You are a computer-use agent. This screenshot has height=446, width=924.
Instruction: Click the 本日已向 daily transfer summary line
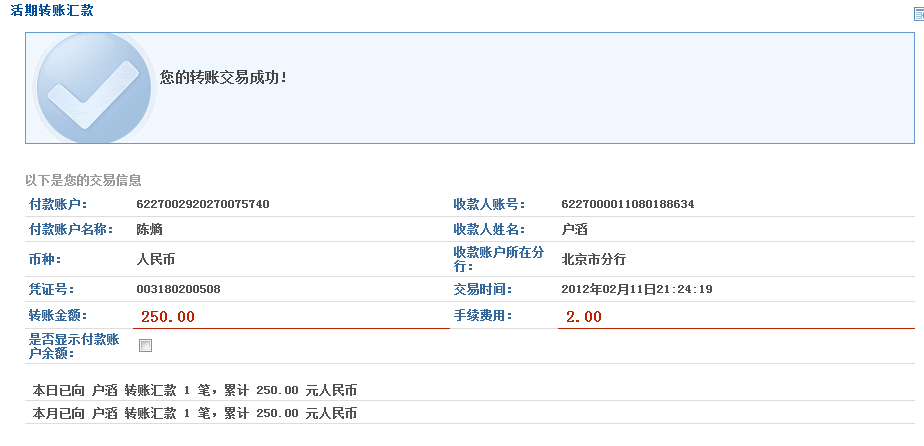pyautogui.click(x=195, y=390)
